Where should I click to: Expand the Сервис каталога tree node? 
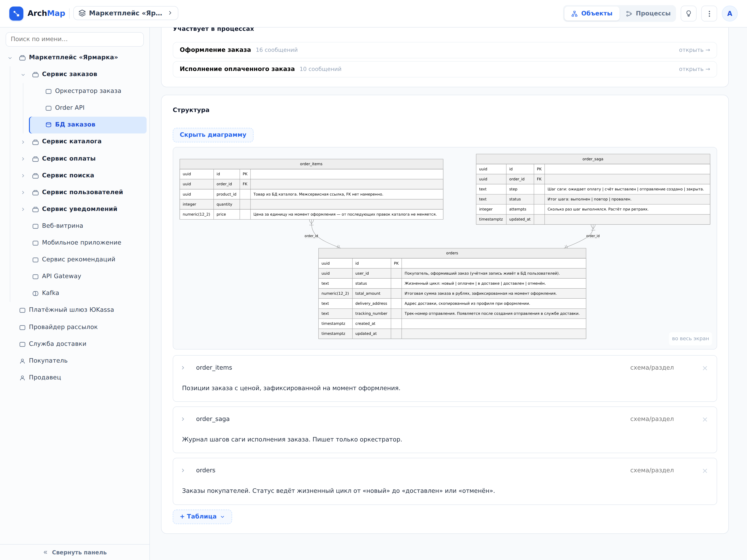(23, 142)
